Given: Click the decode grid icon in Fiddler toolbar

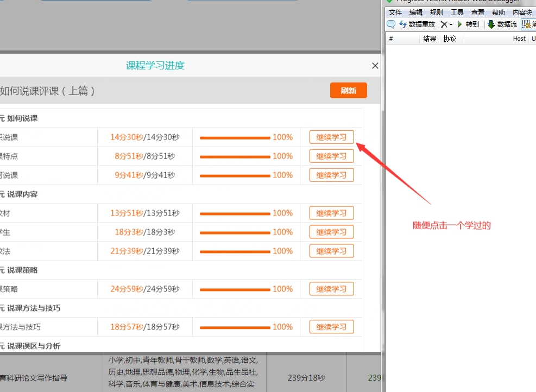Looking at the screenshot, I should (x=526, y=24).
